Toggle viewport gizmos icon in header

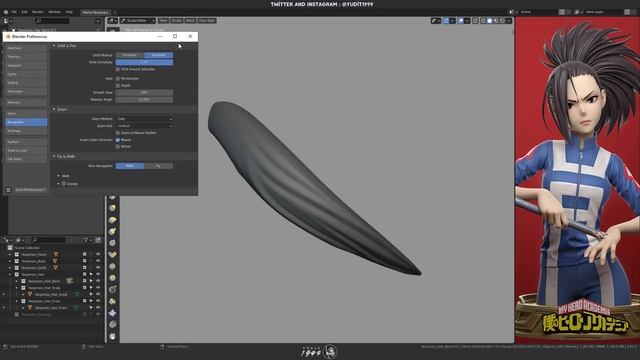click(446, 20)
